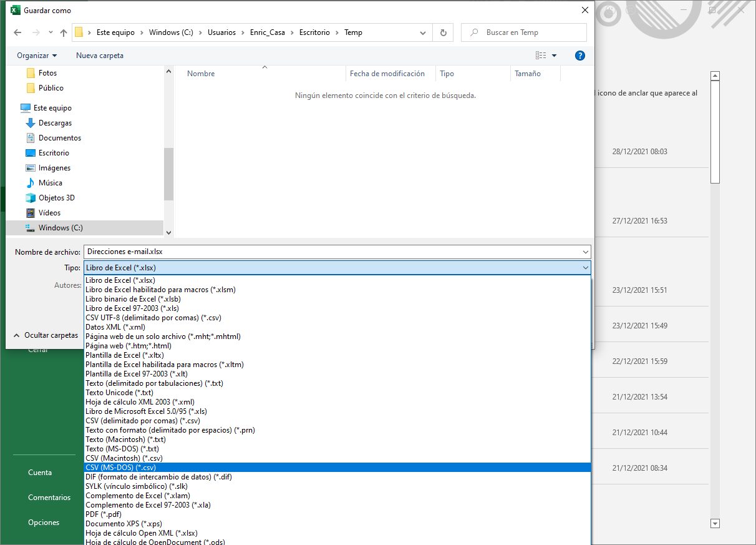The image size is (756, 545).
Task: Choose Plantilla de Excel habilitada para macros
Action: tap(337, 365)
